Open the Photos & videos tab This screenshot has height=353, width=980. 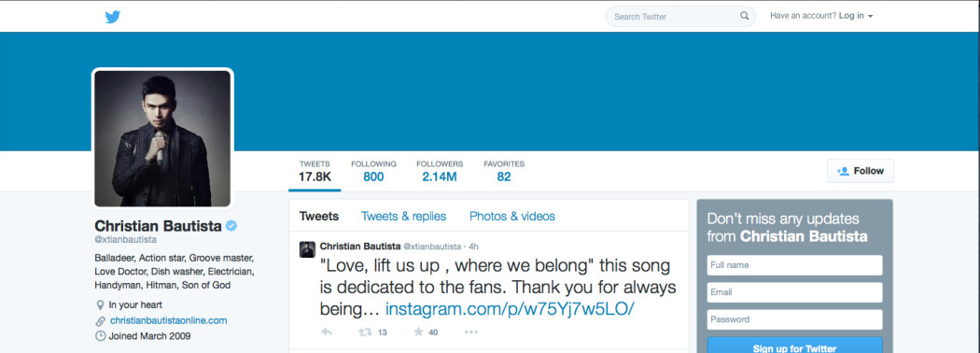pyautogui.click(x=511, y=216)
